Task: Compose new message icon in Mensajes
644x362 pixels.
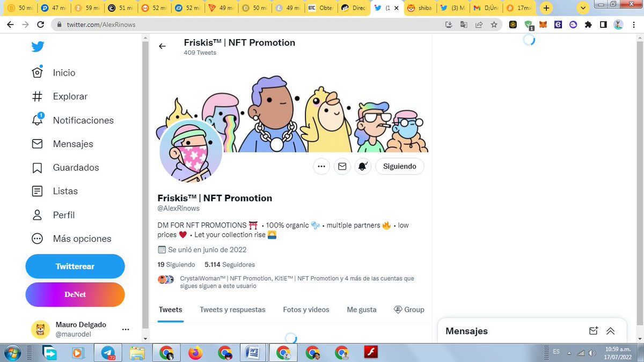Action: pyautogui.click(x=593, y=331)
